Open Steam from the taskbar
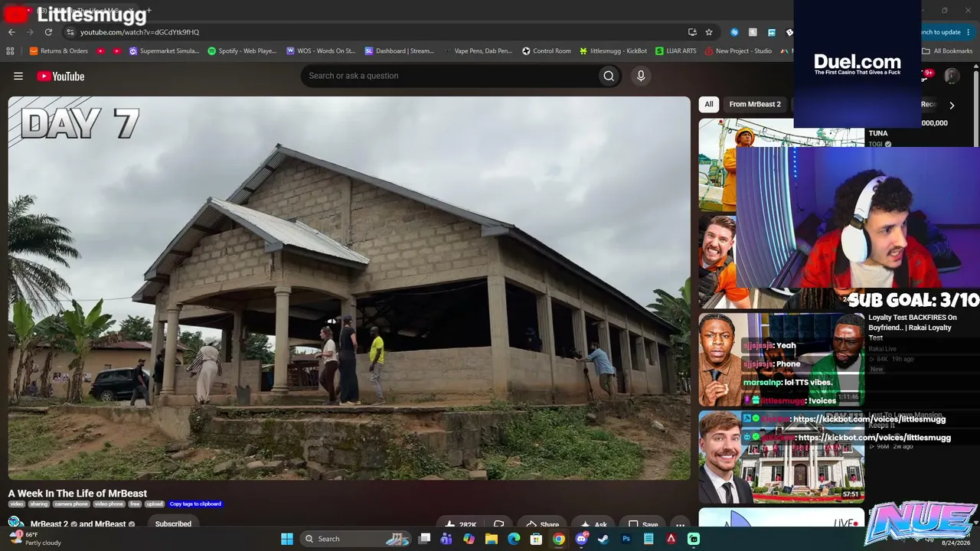Viewport: 980px width, 551px height. click(x=603, y=539)
